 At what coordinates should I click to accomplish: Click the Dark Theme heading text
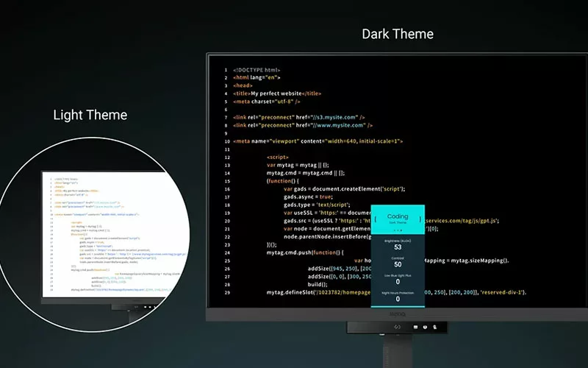pos(398,34)
